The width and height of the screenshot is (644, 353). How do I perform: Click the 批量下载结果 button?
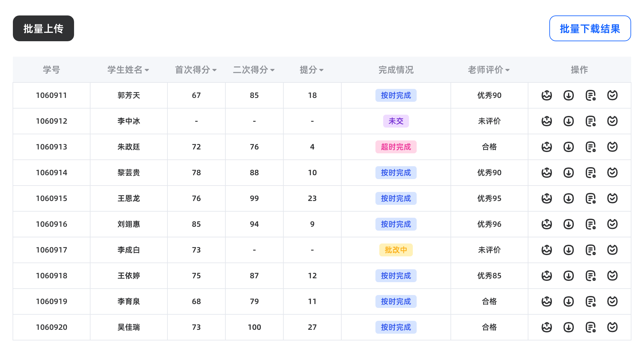[590, 28]
